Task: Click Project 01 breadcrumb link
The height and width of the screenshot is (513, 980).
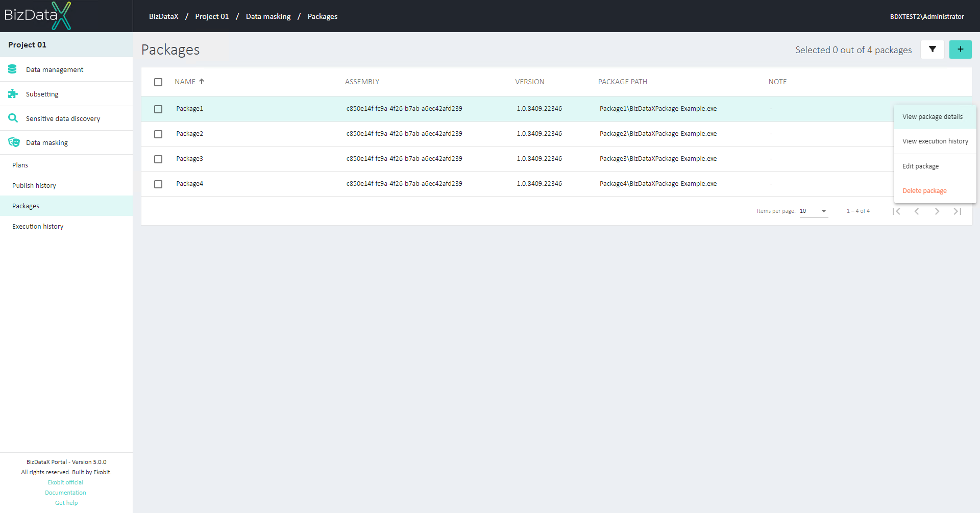Action: point(212,16)
